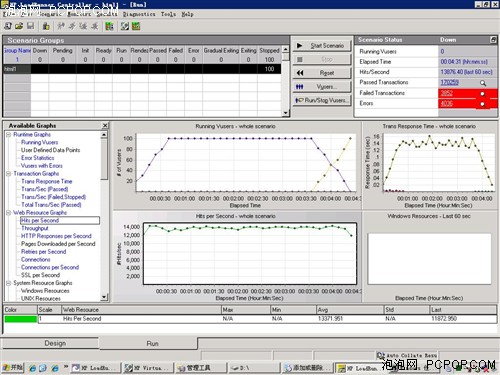Click the Start Scenario button
Viewport: 500px width, 375px height.
click(322, 45)
